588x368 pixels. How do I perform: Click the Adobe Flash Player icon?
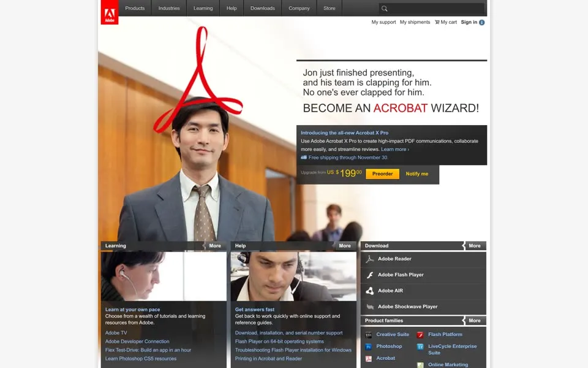[x=370, y=275]
